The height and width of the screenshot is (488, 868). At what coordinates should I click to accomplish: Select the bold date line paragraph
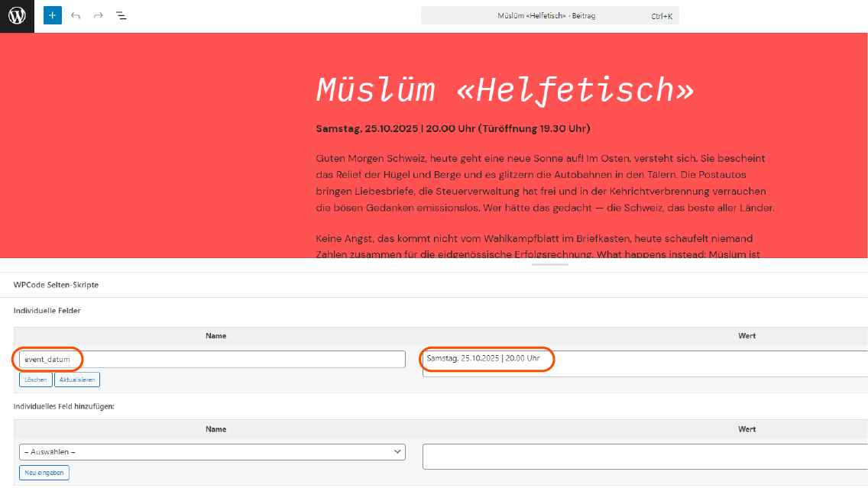click(x=452, y=128)
